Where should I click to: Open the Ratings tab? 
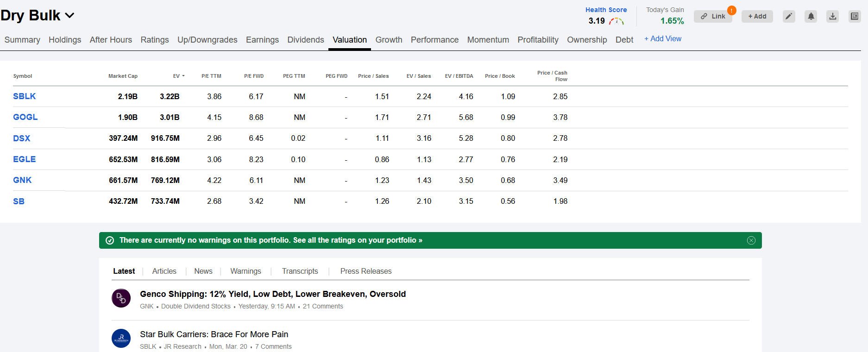click(x=155, y=40)
